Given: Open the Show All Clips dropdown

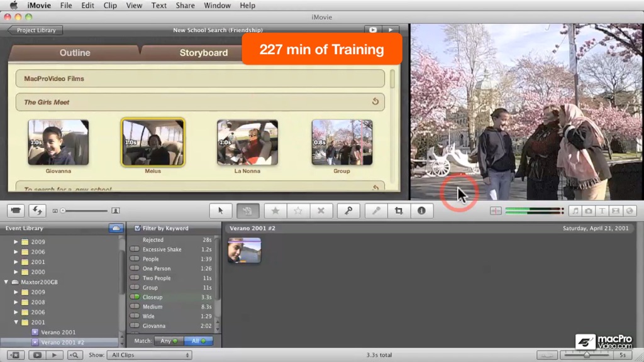Looking at the screenshot, I should pos(150,355).
